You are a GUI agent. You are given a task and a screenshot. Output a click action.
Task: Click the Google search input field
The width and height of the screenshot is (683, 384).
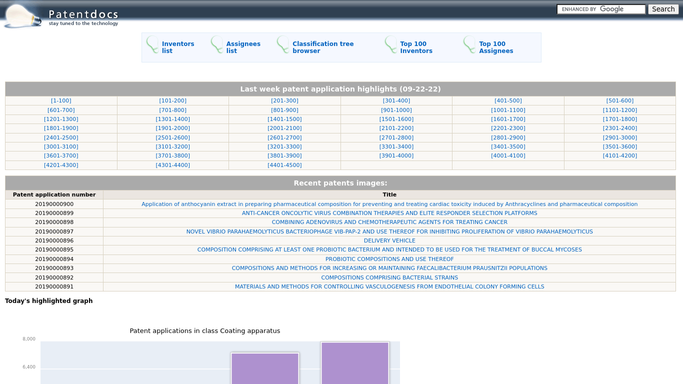tap(601, 9)
